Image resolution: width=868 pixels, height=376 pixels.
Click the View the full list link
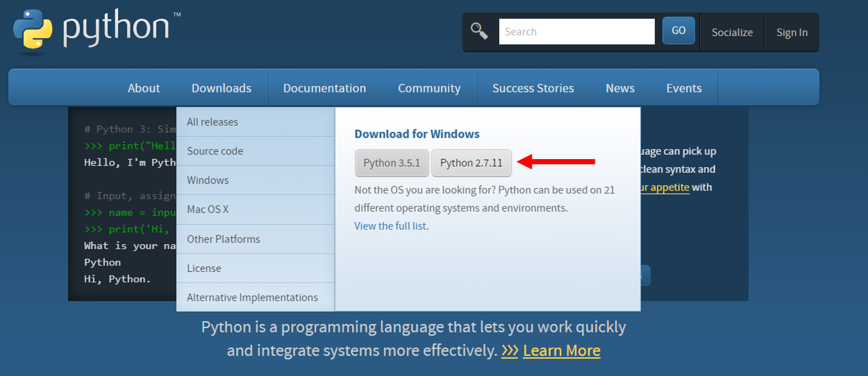coord(391,226)
